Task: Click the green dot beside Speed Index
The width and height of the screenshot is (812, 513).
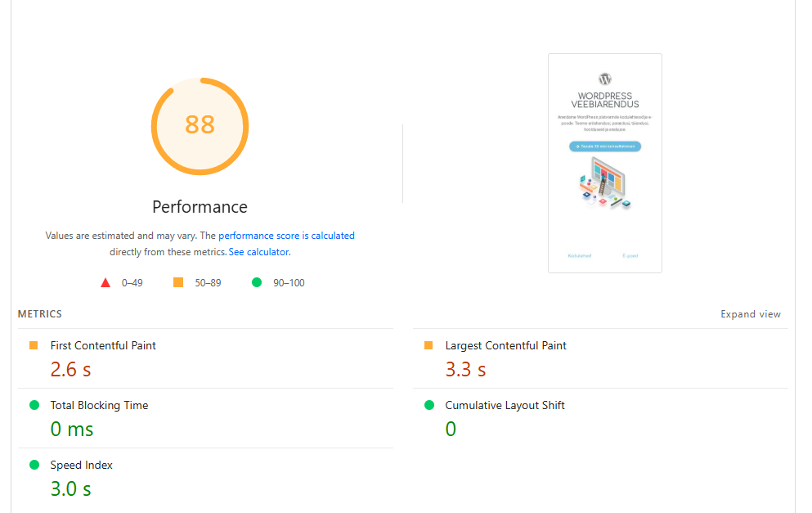Action: [x=34, y=465]
